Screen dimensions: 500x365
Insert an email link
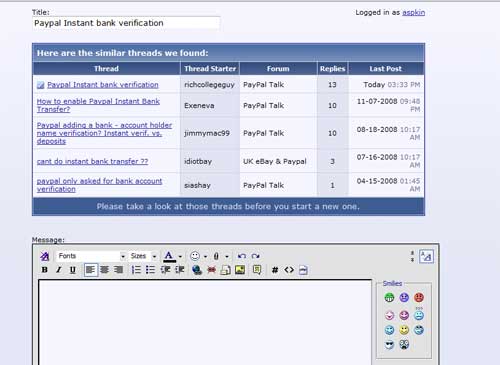(226, 270)
